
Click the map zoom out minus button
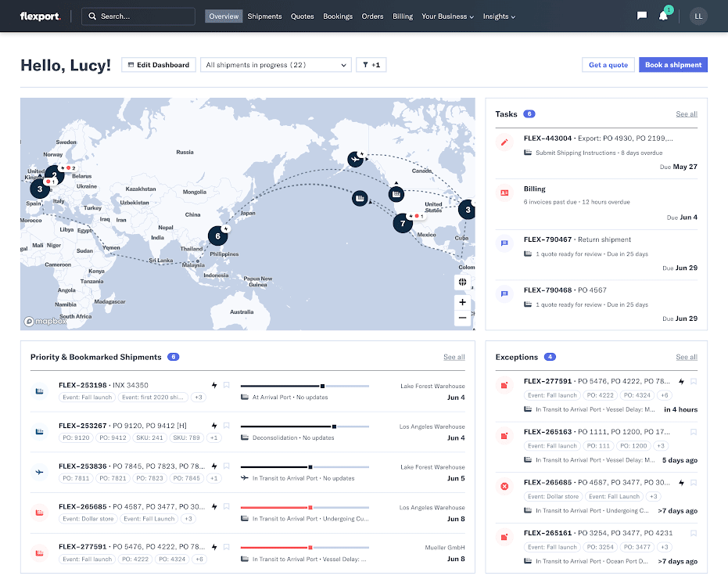[x=462, y=318]
